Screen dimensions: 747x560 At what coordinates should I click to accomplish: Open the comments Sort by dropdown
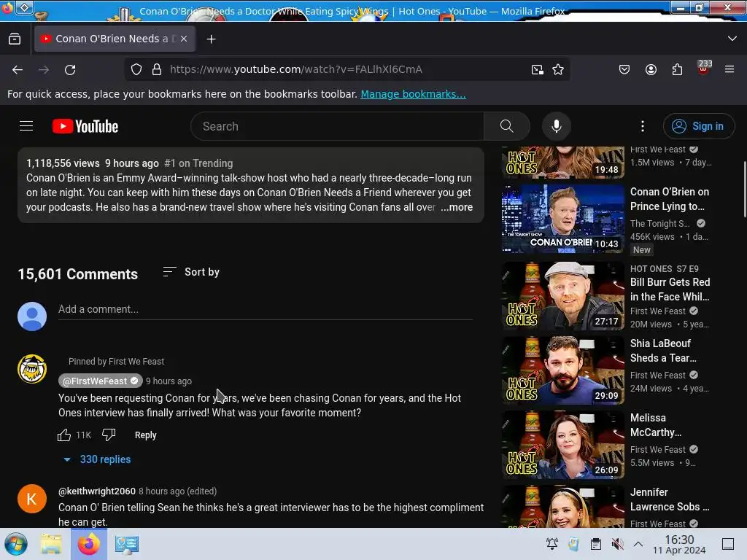click(x=191, y=272)
